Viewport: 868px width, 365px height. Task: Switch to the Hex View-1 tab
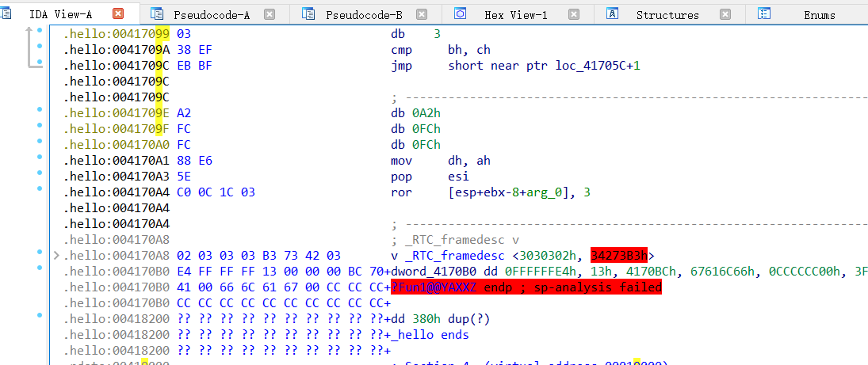(516, 15)
